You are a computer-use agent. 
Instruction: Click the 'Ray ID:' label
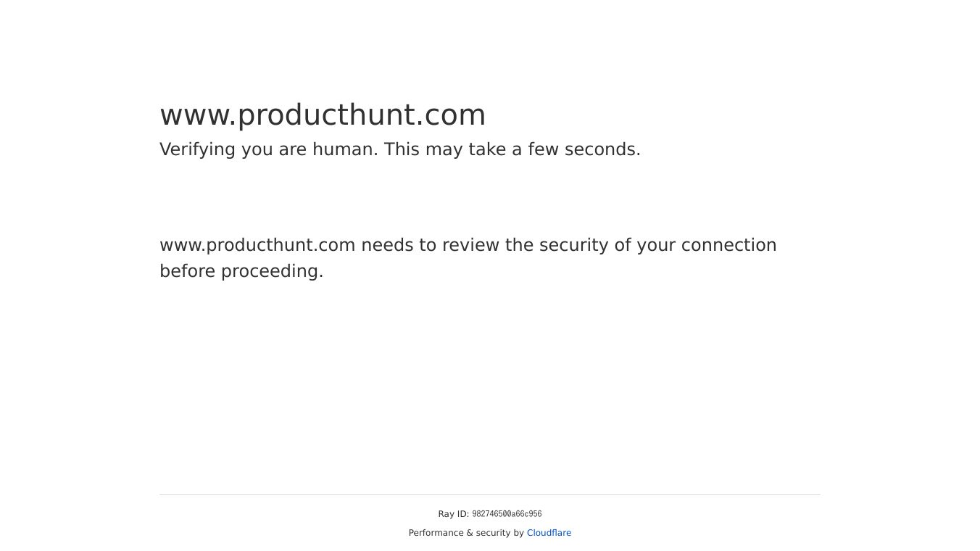[453, 514]
